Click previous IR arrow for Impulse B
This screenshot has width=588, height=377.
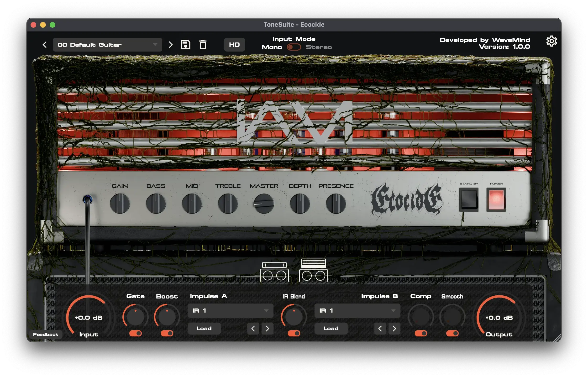(x=380, y=329)
